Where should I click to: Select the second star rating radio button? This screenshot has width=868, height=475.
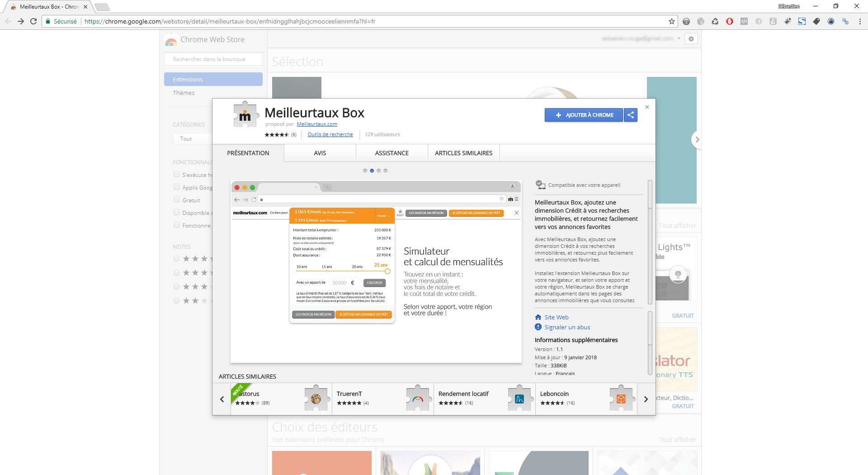pos(177,273)
